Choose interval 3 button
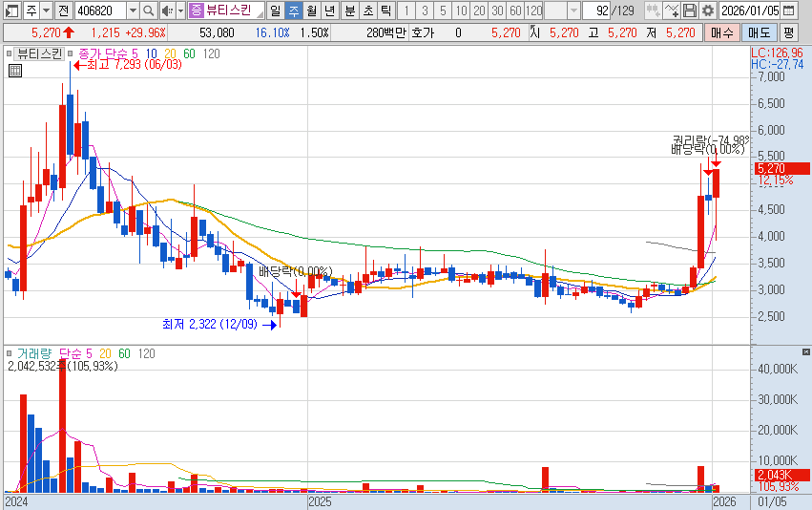This screenshot has height=510, width=812. point(425,11)
